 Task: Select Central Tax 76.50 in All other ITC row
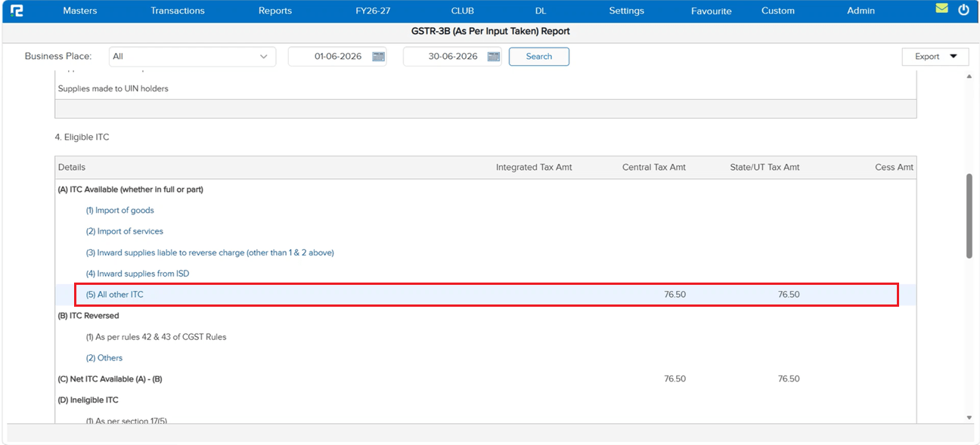click(675, 295)
